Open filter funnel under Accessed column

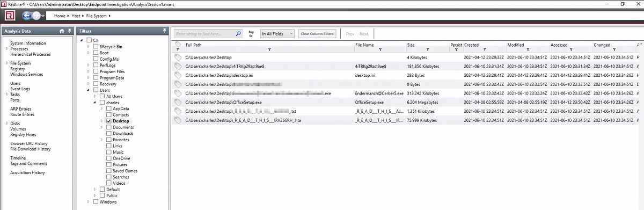572,49
